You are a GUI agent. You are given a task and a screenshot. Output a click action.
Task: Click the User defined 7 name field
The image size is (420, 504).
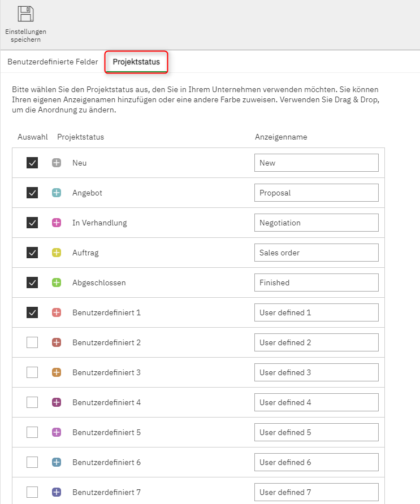(x=316, y=492)
